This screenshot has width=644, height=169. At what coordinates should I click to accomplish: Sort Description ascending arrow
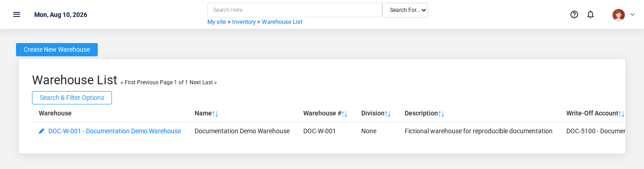pyautogui.click(x=440, y=114)
